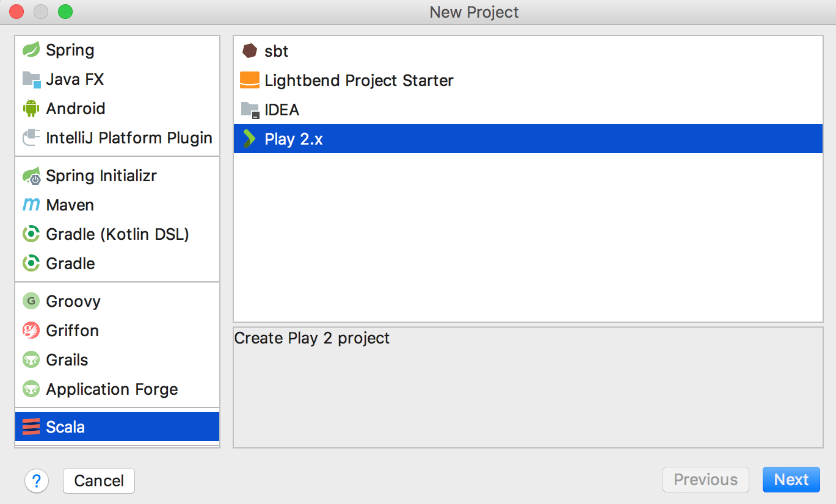Click the Android robot icon
Viewport: 836px width, 504px height.
31,109
